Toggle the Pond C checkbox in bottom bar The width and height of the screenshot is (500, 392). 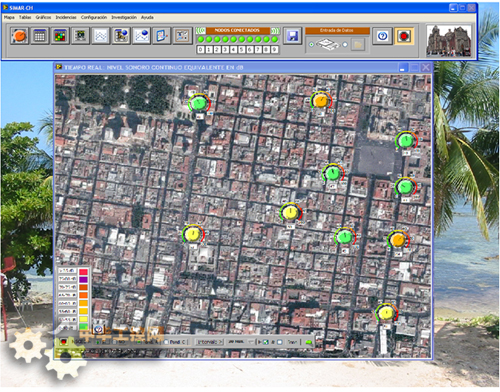[166, 342]
